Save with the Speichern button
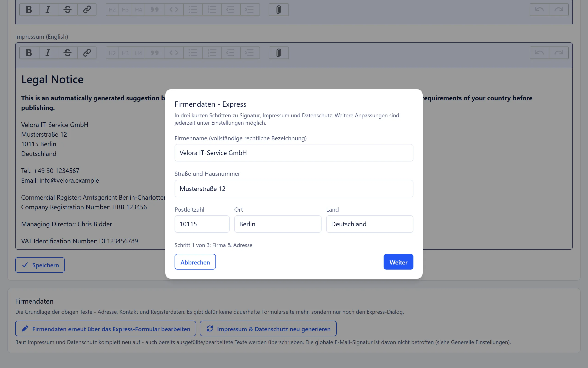The width and height of the screenshot is (588, 368). (40, 265)
